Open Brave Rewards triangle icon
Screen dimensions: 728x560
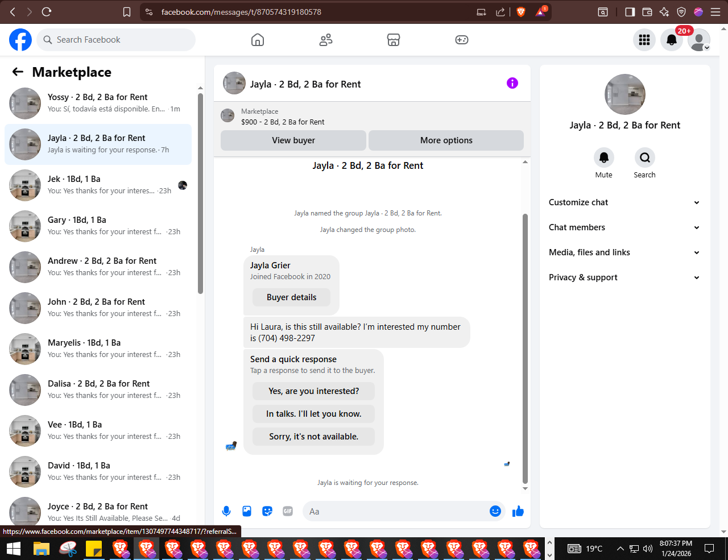[540, 12]
